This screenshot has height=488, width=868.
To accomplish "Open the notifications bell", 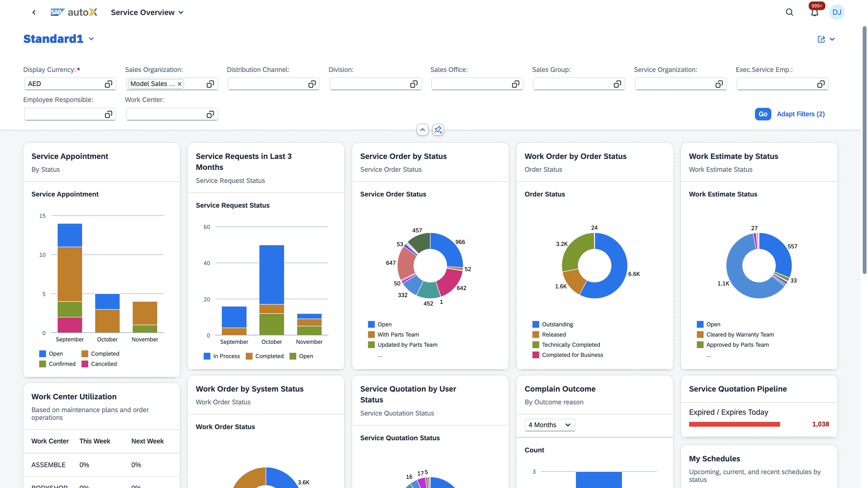I will (x=814, y=13).
